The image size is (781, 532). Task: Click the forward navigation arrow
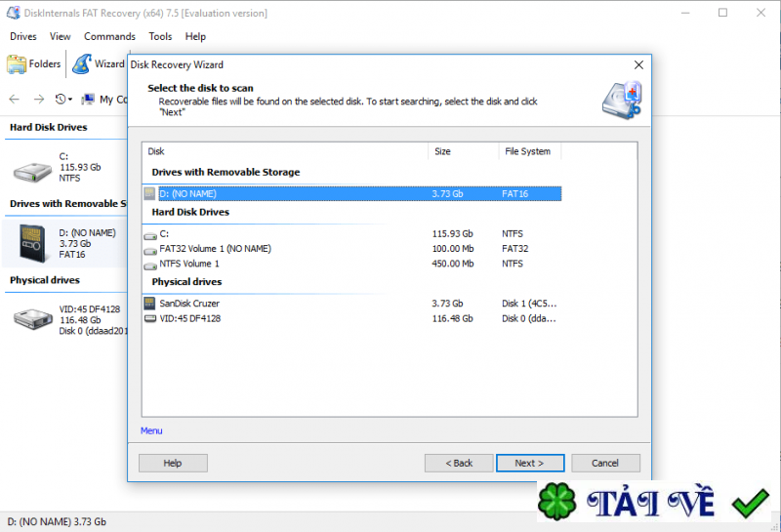coord(39,100)
